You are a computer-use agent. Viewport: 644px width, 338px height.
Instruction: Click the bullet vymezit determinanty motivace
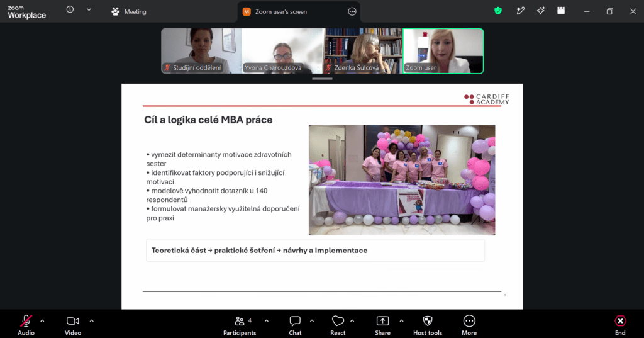point(219,159)
